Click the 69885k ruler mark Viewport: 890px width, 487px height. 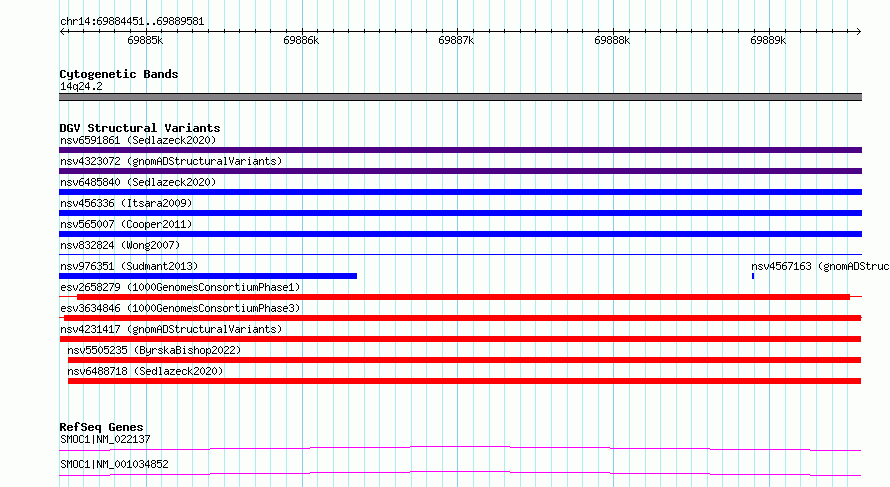(x=145, y=40)
